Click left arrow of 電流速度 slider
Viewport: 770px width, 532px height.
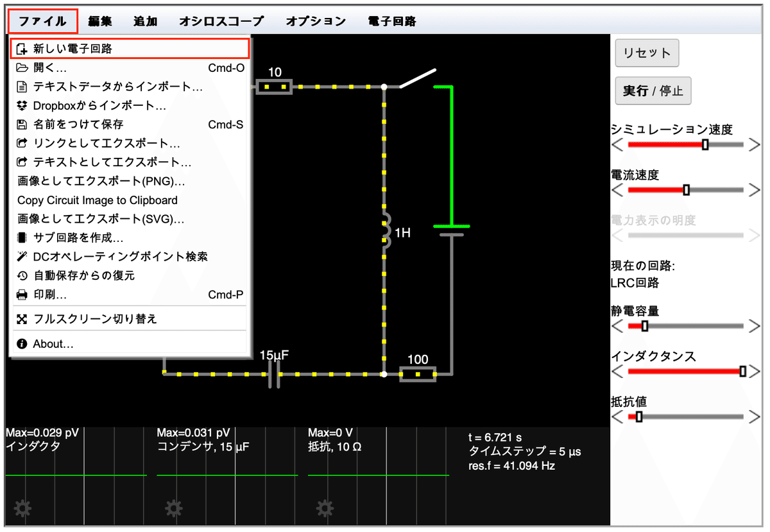click(617, 191)
